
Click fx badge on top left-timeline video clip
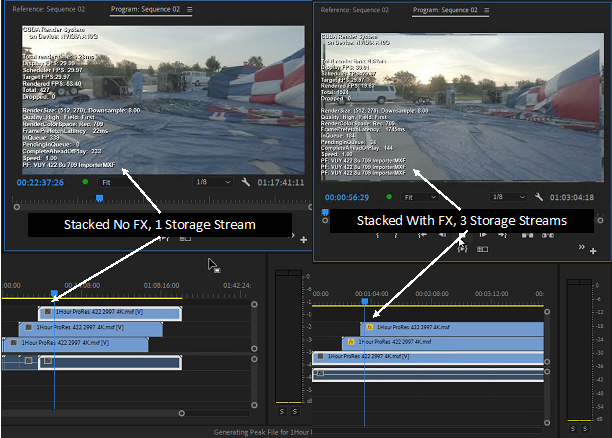(48, 312)
